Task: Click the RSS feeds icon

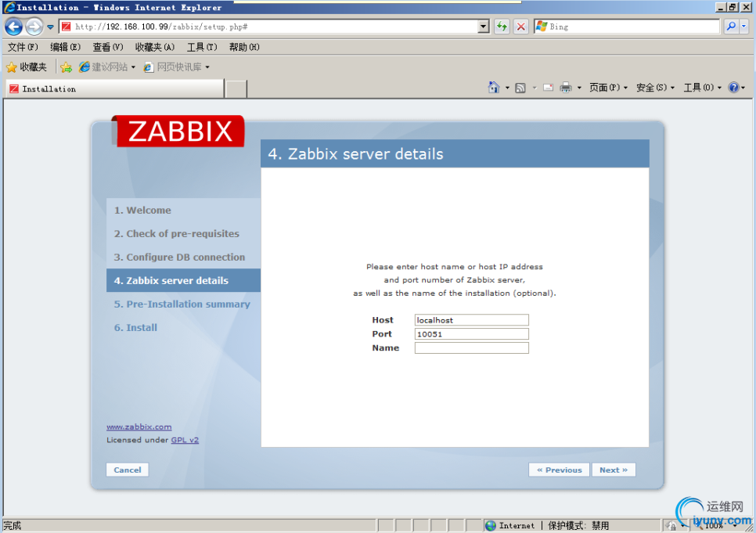Action: point(520,88)
